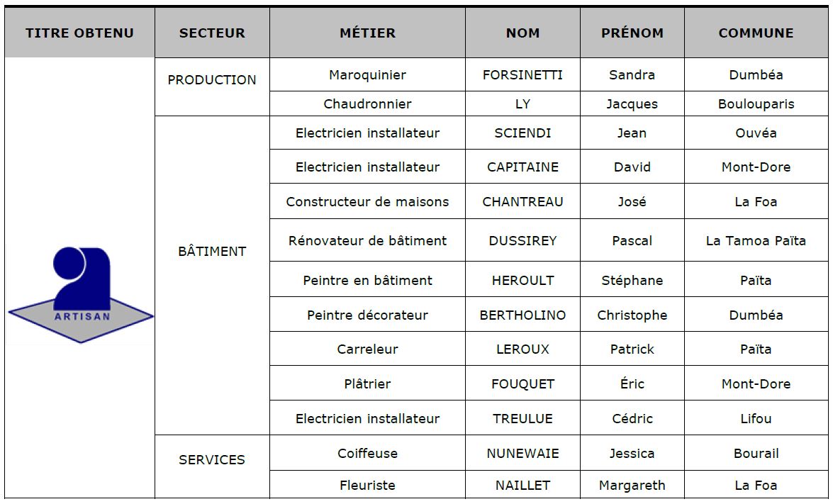Select the Maroquinier cell

coord(367,75)
